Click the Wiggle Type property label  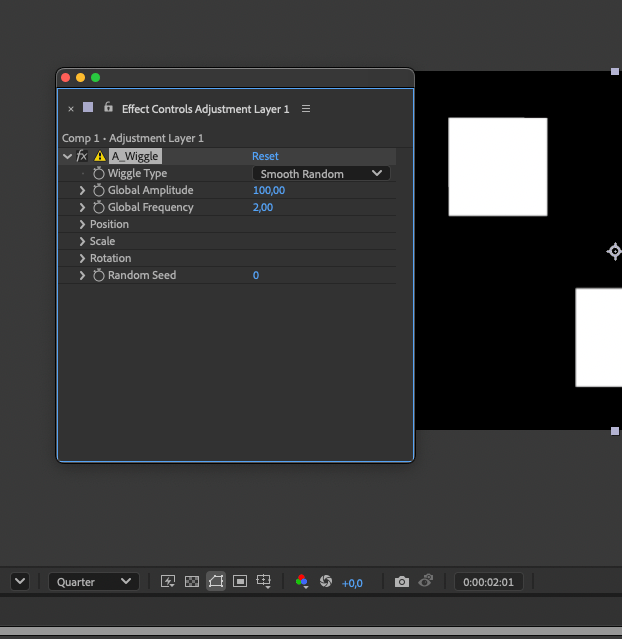(x=137, y=173)
